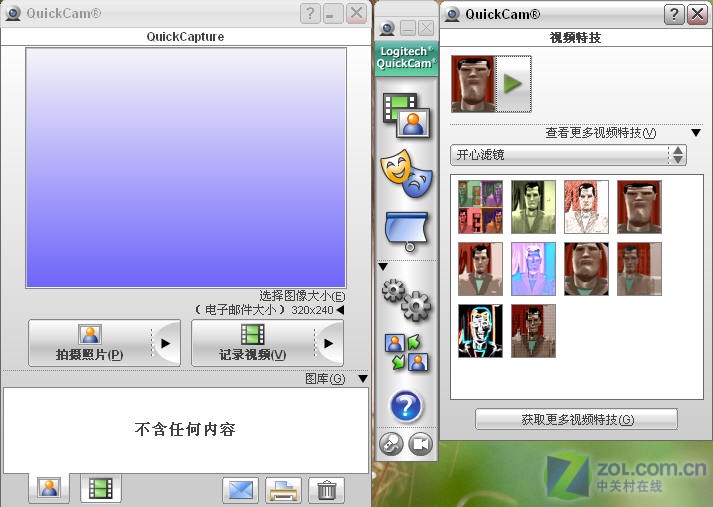Collapse the 图库(G) gallery triangle
The height and width of the screenshot is (507, 713).
(x=363, y=378)
